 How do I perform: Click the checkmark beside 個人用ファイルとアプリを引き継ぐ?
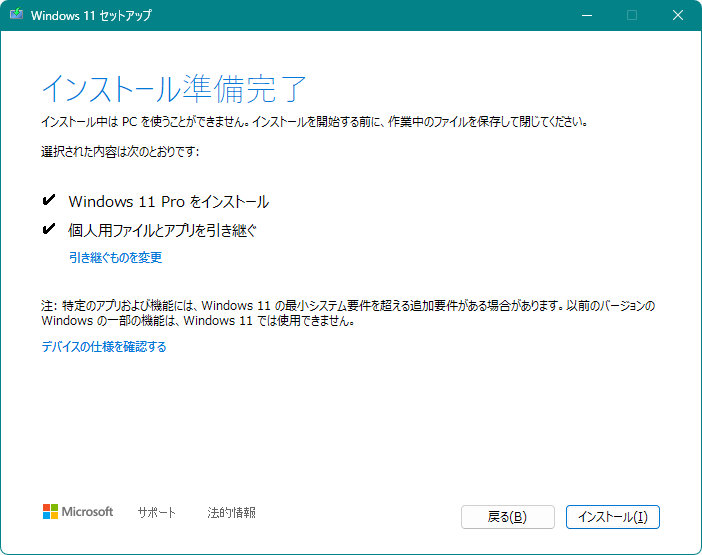tap(48, 229)
